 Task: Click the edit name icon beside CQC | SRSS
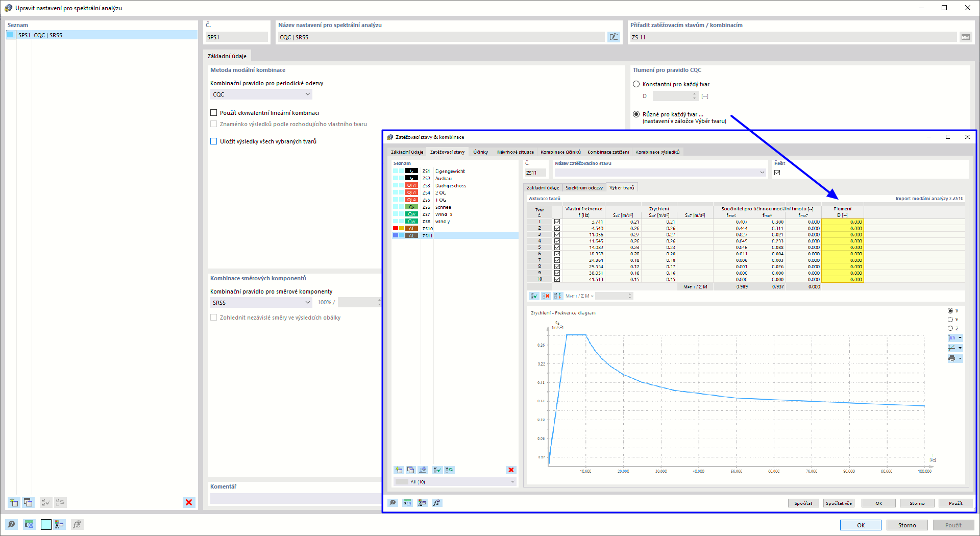[613, 37]
